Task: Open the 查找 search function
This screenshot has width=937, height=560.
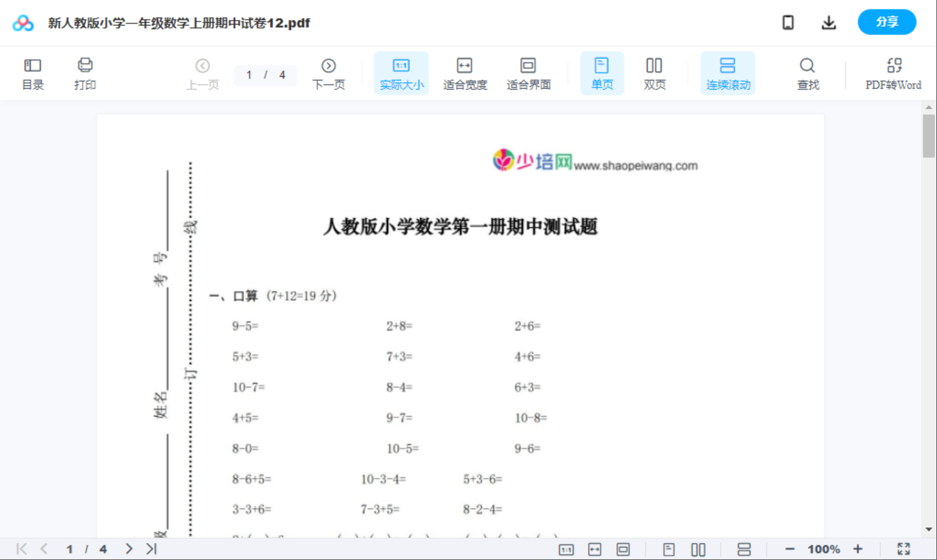Action: click(807, 73)
